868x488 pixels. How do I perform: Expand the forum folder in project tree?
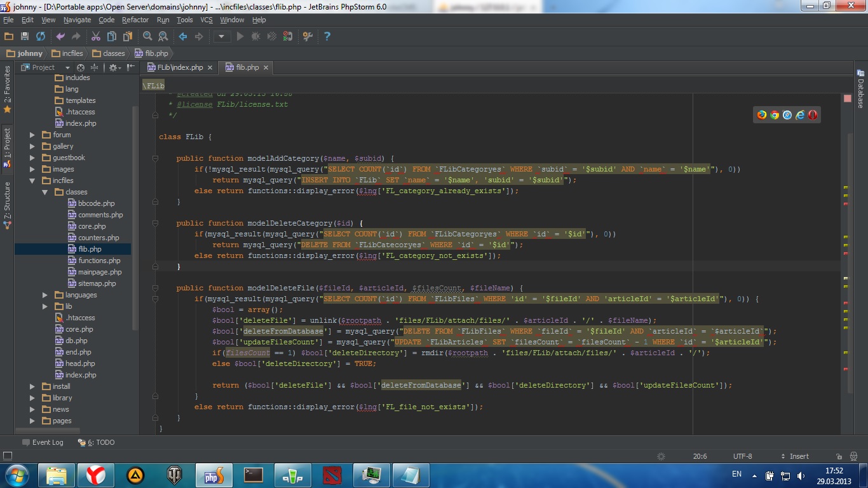(x=32, y=135)
